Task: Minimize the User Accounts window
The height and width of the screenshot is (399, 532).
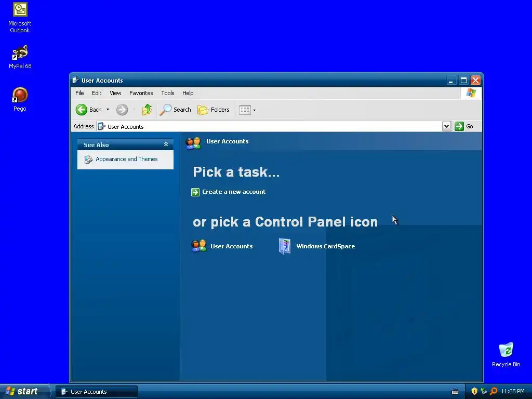Action: coord(451,81)
